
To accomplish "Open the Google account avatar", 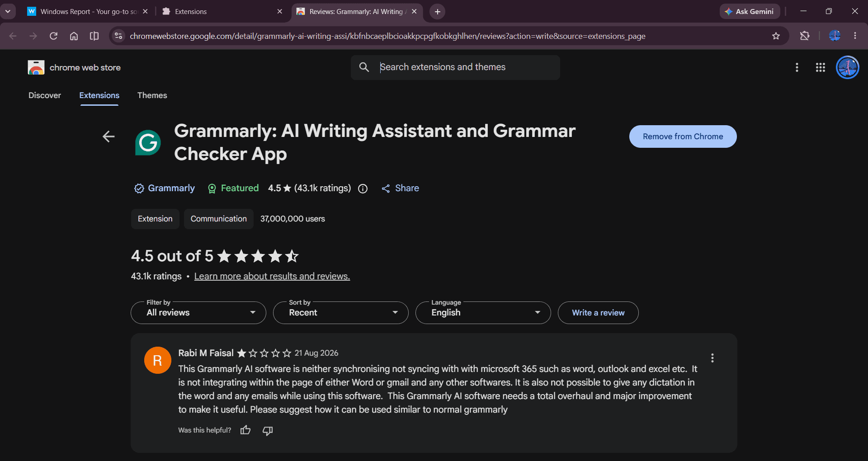I will coord(848,67).
